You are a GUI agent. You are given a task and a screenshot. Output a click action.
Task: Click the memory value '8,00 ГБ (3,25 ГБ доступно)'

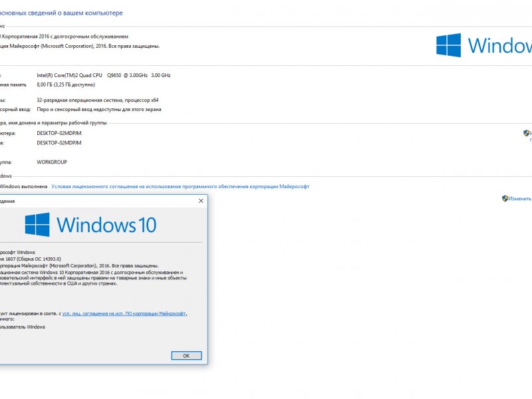(x=66, y=85)
